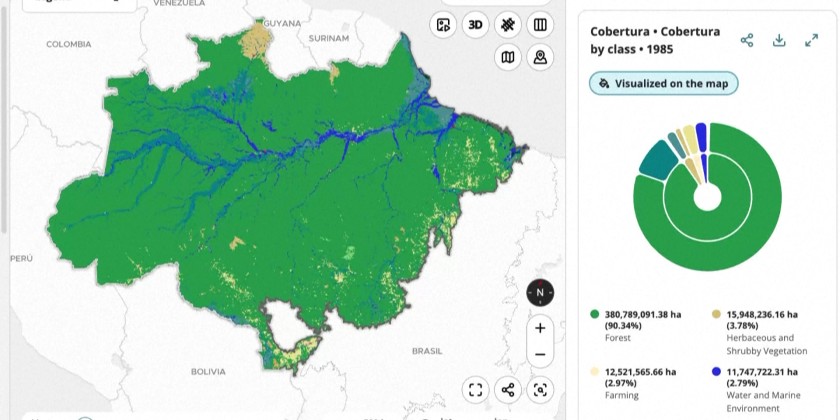
Task: Click the location pin marker icon
Action: click(540, 57)
